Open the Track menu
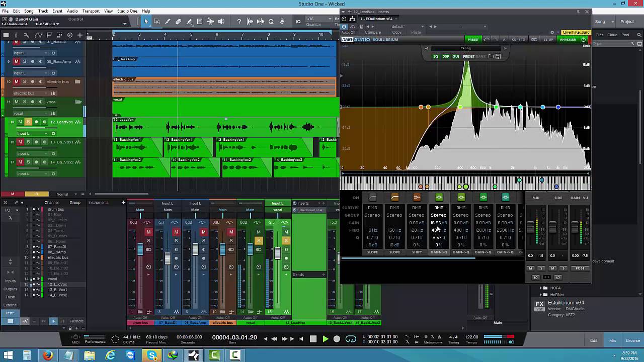The width and height of the screenshot is (644, 362). 43,11
